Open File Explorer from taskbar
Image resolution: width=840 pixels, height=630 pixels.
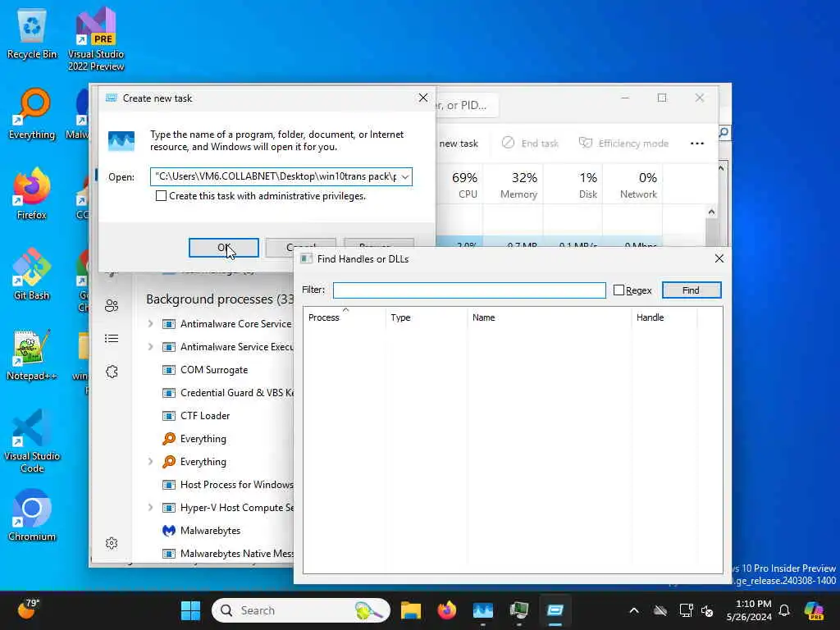coord(411,610)
